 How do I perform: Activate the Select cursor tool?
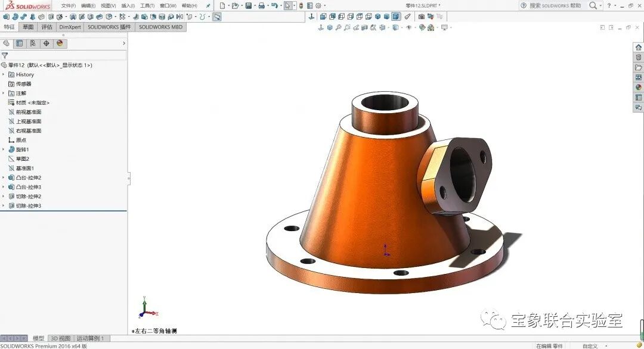pos(288,6)
